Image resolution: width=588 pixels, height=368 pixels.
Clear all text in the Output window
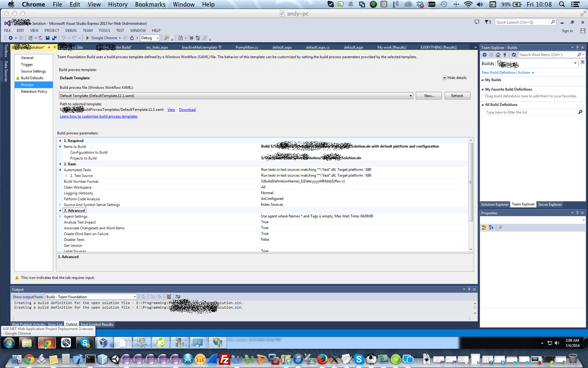[x=168, y=297]
